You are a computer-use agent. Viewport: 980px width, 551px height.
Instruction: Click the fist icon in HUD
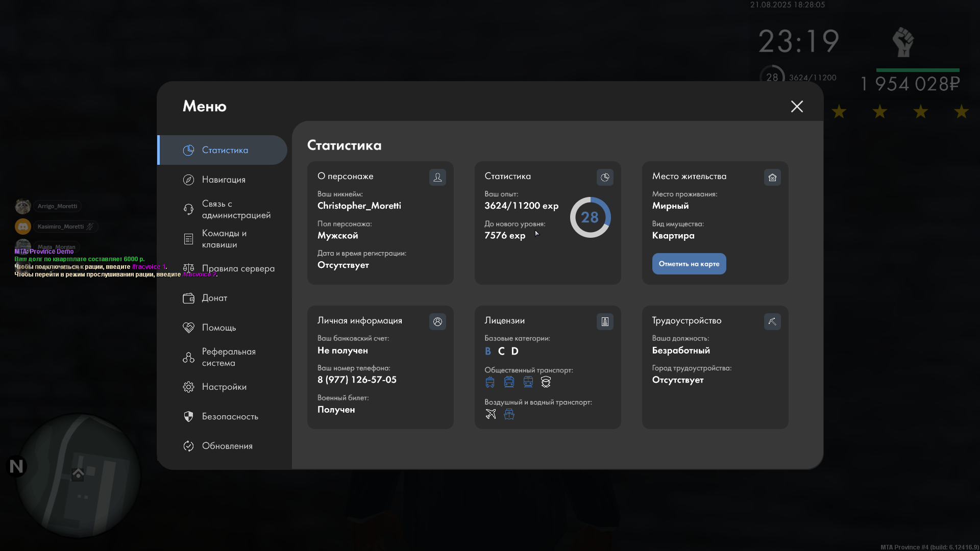tap(903, 42)
